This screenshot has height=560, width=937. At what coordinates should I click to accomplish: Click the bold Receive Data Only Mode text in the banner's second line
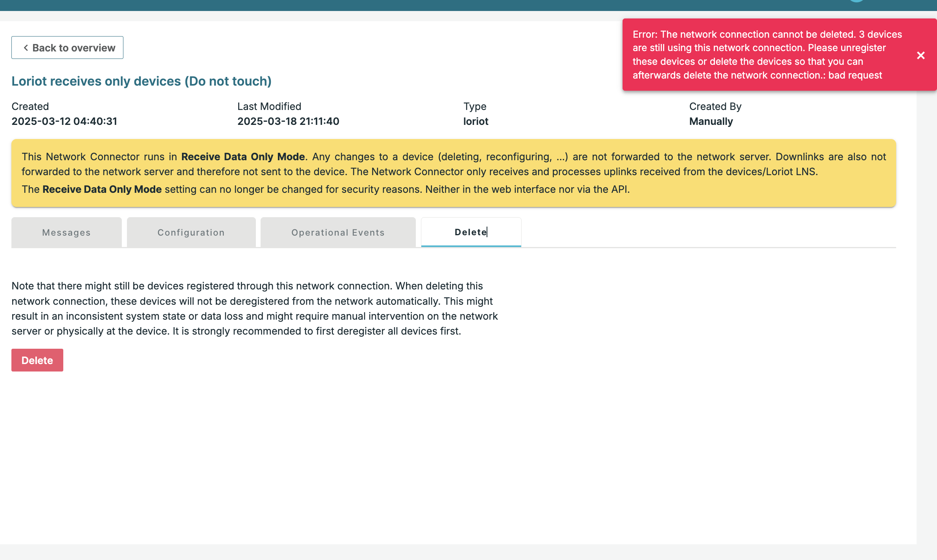pyautogui.click(x=102, y=189)
